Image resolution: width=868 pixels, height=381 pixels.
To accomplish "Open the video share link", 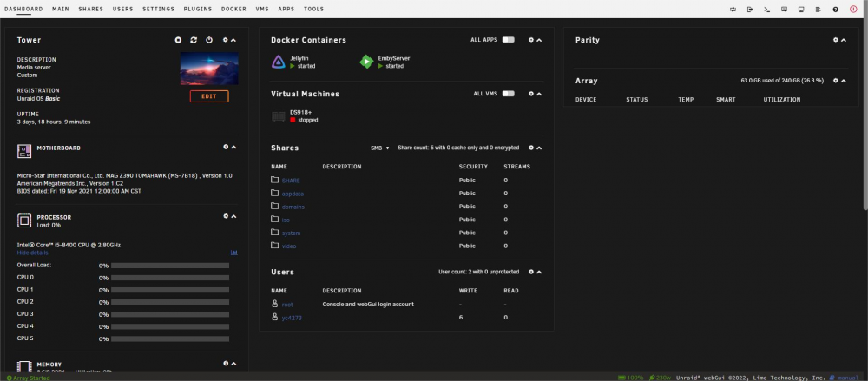I will [289, 246].
